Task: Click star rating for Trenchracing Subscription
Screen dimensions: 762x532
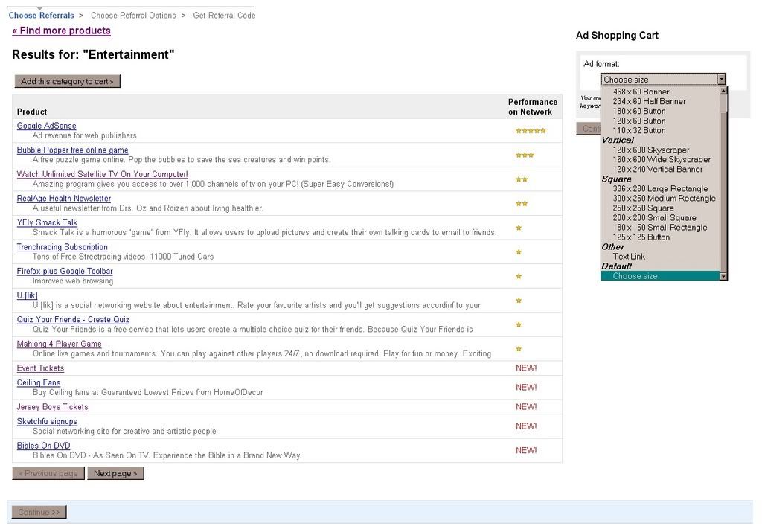Action: pyautogui.click(x=519, y=252)
